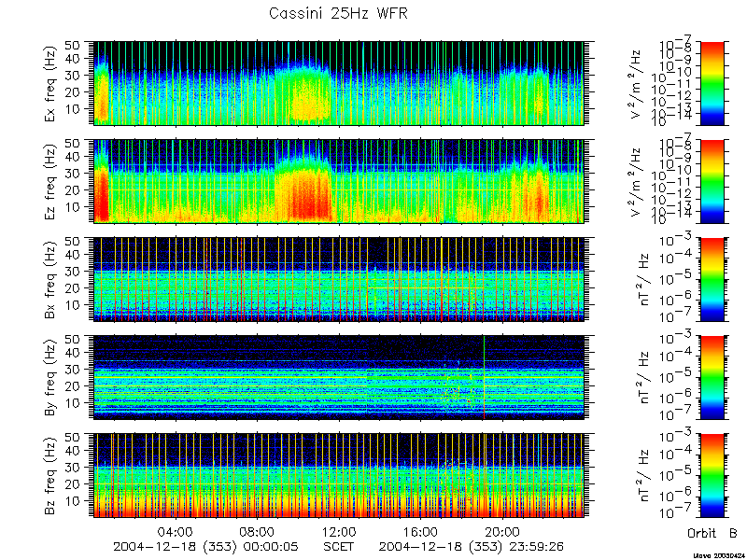Click the Orbit B label
Viewport: 747px width, 560px height.
point(712,533)
